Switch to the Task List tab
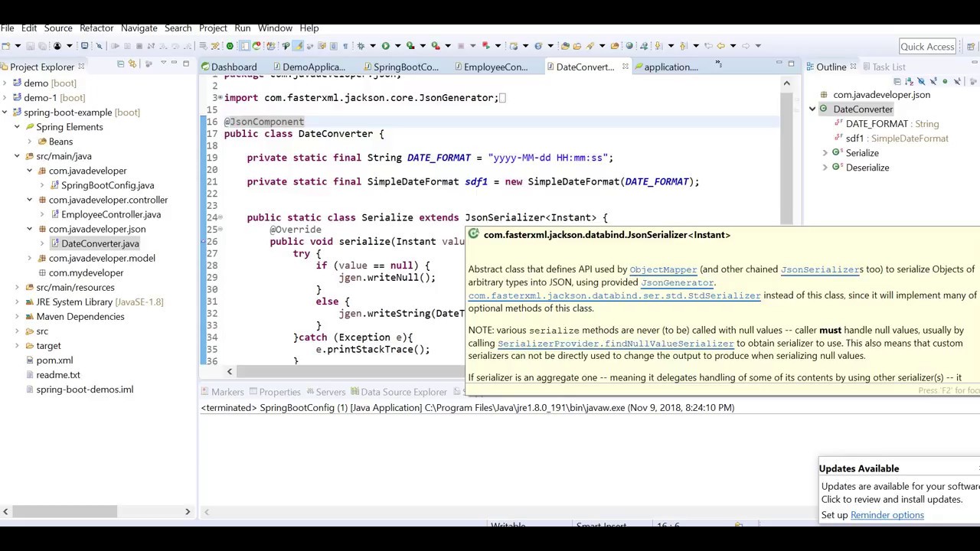Image resolution: width=980 pixels, height=551 pixels. coord(883,67)
